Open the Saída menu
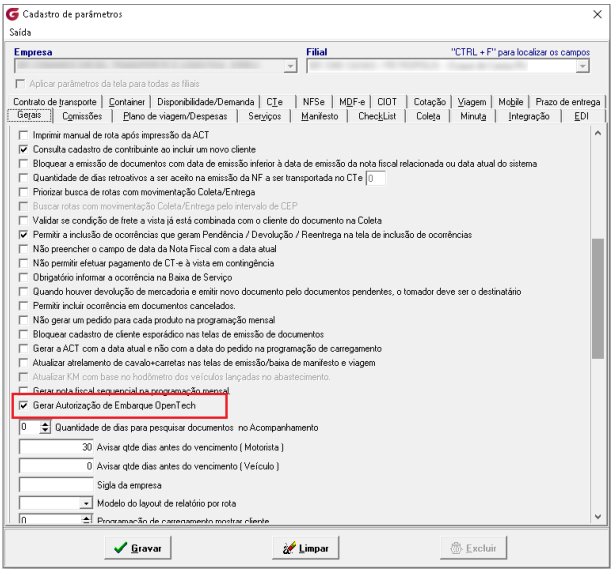 (x=20, y=32)
